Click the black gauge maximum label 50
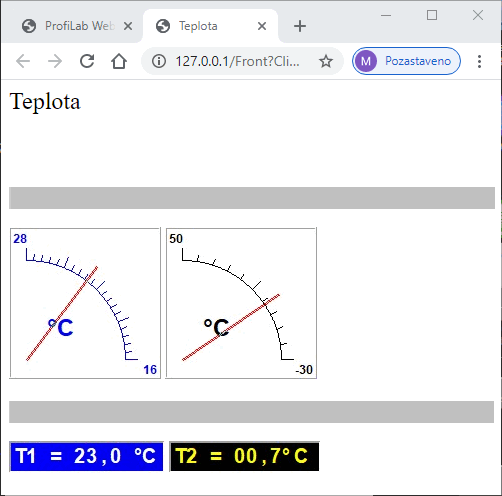The image size is (502, 496). pyautogui.click(x=176, y=239)
